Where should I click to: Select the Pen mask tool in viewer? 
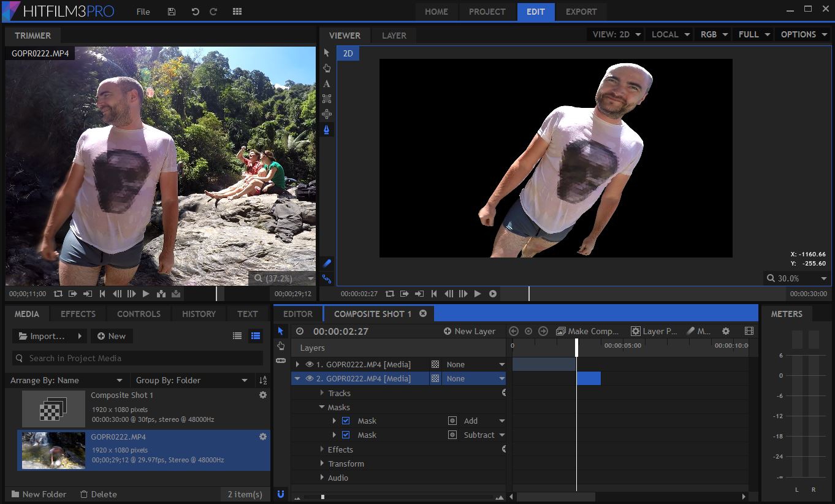tap(327, 129)
